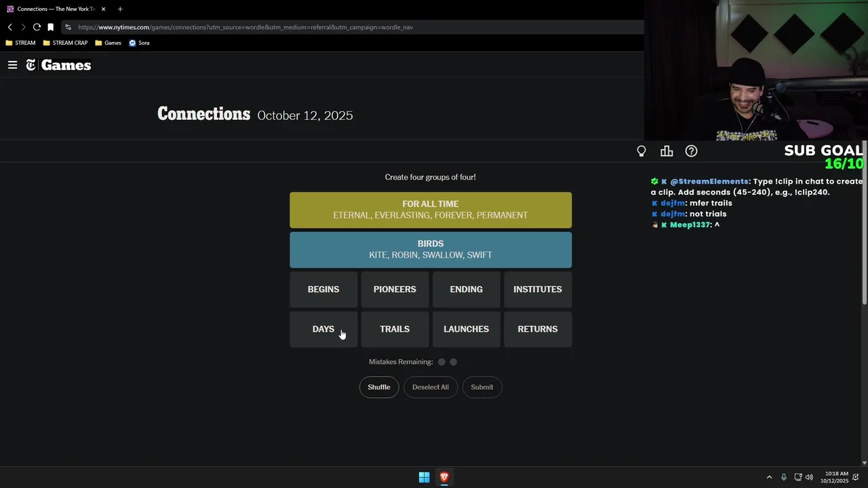
Task: Open the taskbar clock showing 10:18 AM
Action: (834, 477)
